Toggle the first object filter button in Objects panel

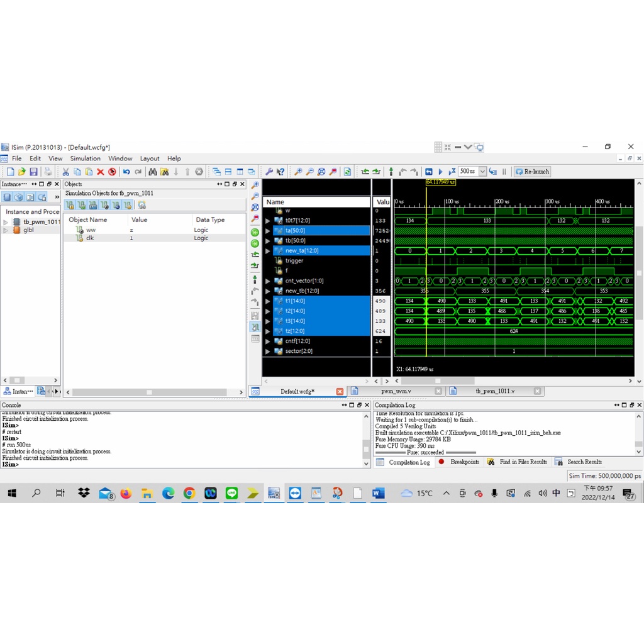[70, 205]
